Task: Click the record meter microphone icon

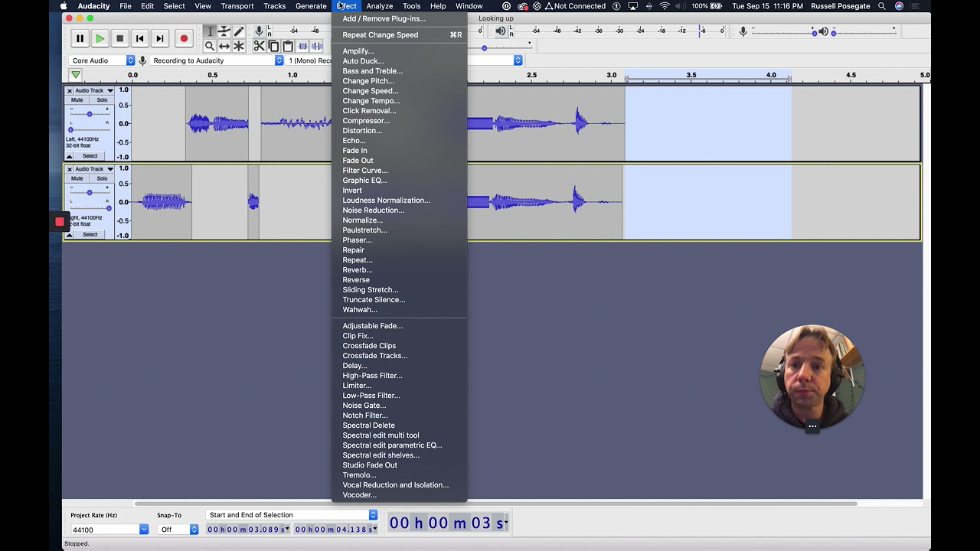Action: pyautogui.click(x=260, y=31)
